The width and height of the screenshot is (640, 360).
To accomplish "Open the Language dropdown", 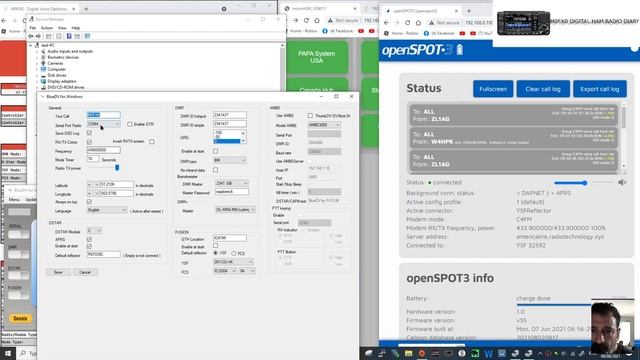I will 107,210.
